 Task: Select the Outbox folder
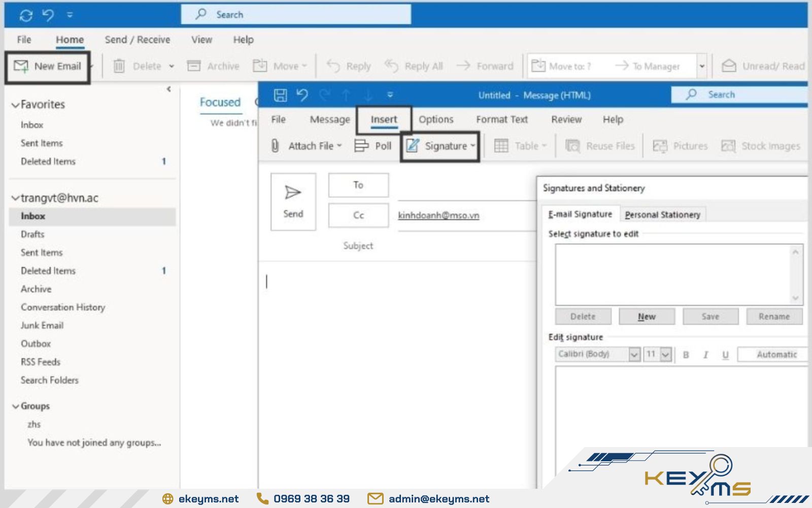(x=36, y=344)
